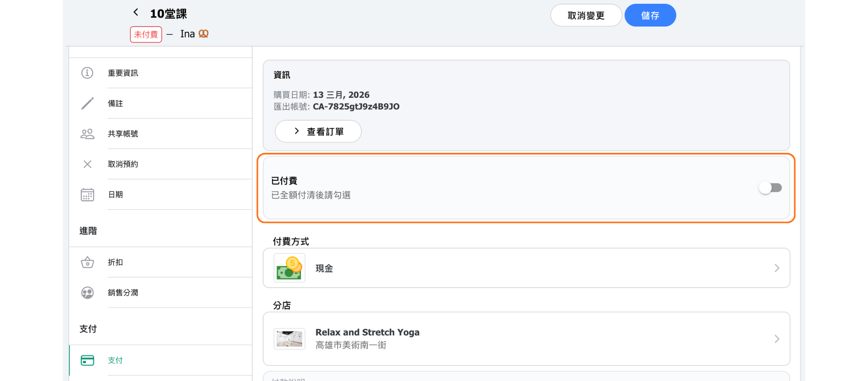This screenshot has height=381, width=868.
Task: Click the green card icon for 支付
Action: [x=87, y=360]
